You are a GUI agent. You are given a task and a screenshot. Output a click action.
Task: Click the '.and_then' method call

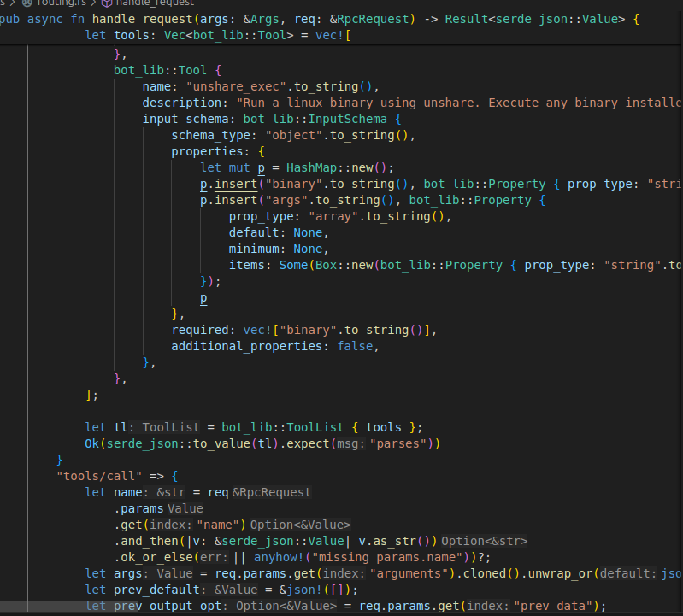[x=146, y=541]
